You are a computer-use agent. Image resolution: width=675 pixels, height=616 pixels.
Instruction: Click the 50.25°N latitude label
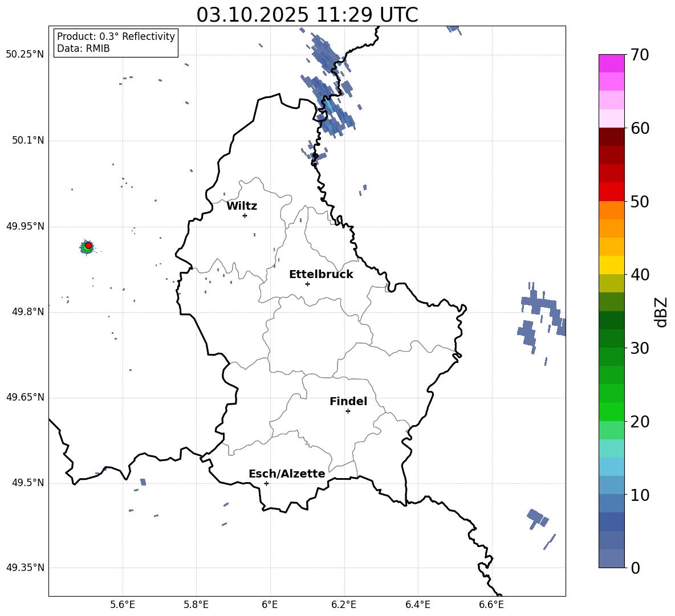(25, 55)
